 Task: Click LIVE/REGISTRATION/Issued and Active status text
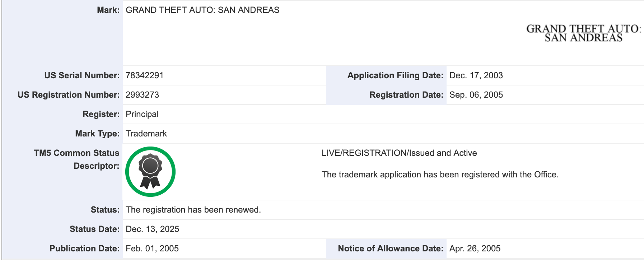[x=399, y=153]
